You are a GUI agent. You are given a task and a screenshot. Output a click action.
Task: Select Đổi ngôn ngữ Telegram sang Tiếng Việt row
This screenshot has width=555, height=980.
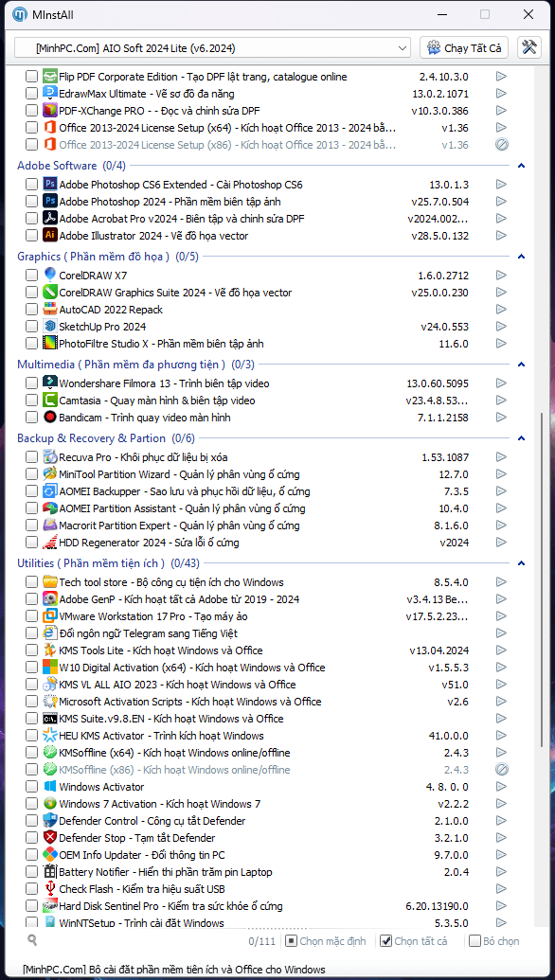[x=148, y=633]
